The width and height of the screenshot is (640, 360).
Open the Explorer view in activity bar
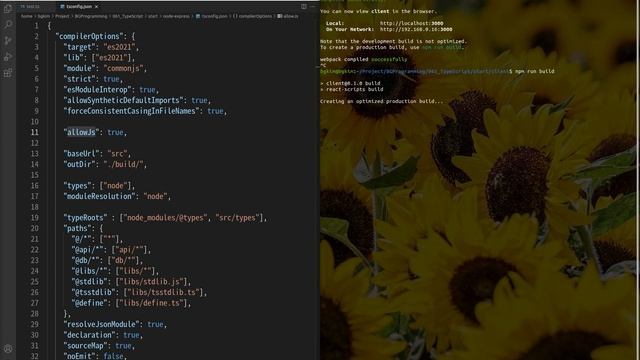pyautogui.click(x=8, y=9)
